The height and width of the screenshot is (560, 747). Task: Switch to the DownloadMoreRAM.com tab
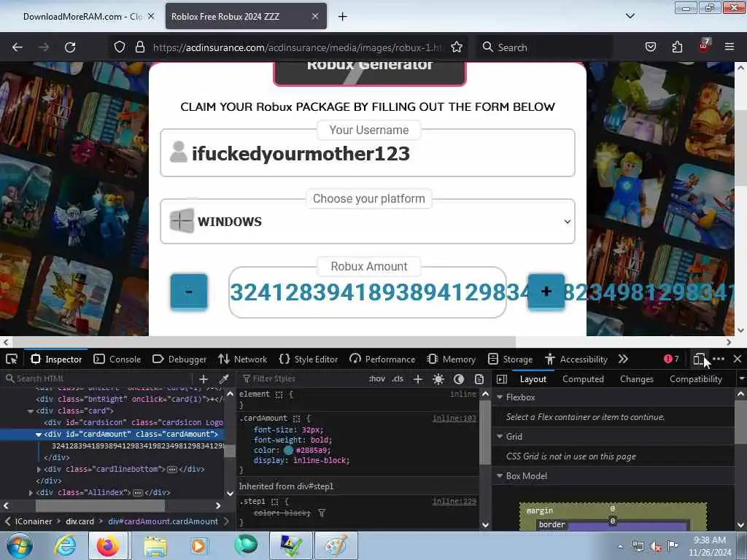point(82,17)
